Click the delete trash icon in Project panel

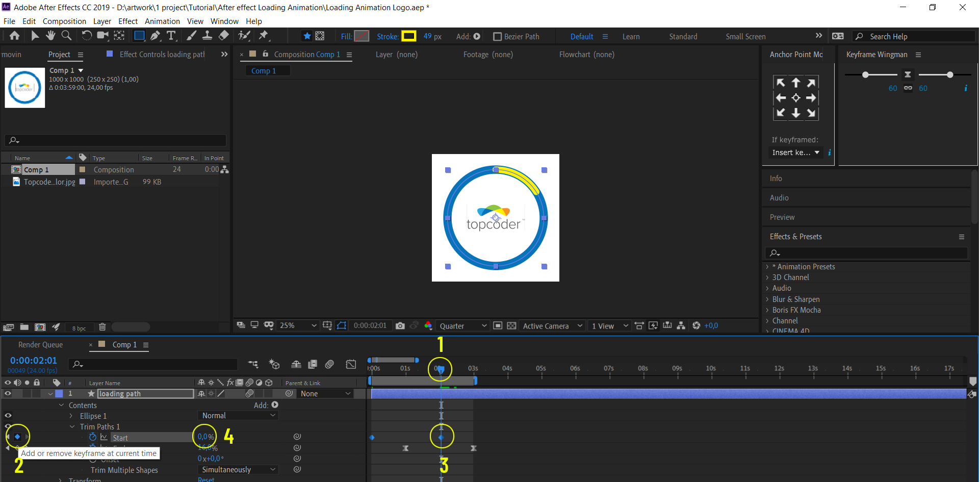click(x=102, y=327)
